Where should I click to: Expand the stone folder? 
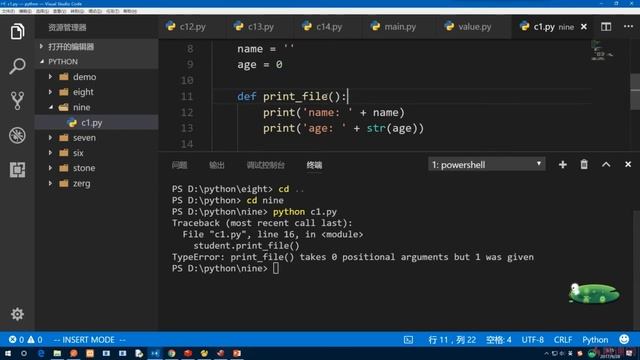[x=97, y=168]
